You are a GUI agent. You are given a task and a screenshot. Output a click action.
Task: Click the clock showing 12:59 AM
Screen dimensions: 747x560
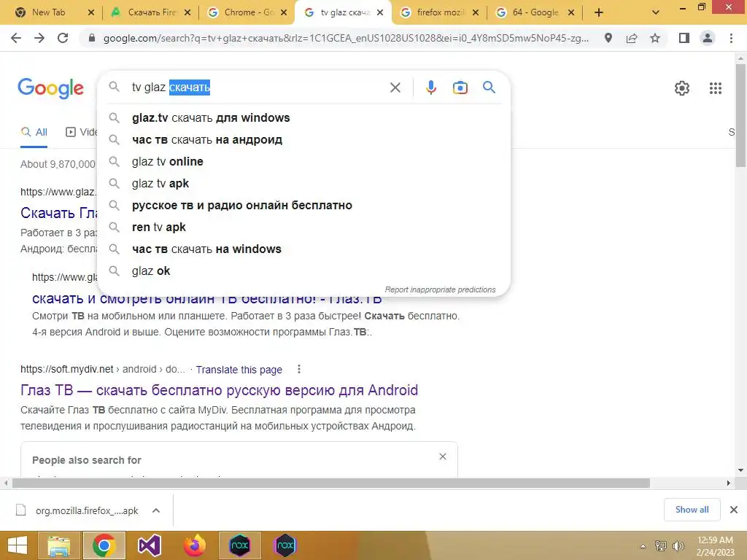click(715, 540)
